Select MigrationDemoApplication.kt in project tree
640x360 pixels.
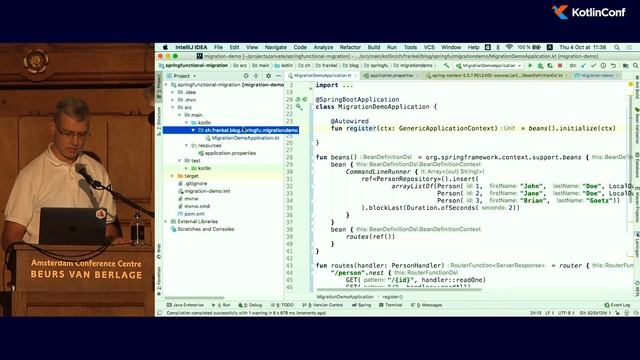click(242, 138)
